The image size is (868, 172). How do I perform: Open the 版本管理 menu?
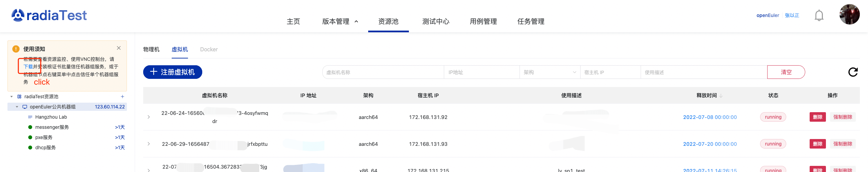pos(340,21)
